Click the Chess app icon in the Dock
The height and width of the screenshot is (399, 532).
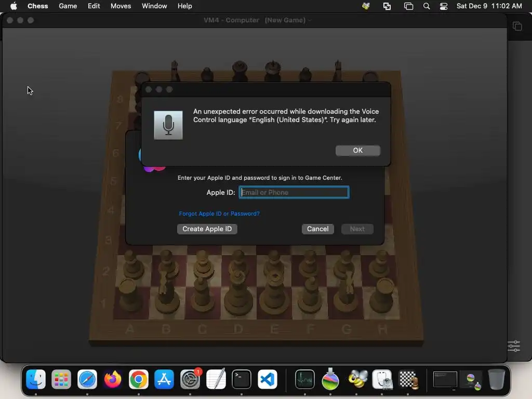click(408, 379)
